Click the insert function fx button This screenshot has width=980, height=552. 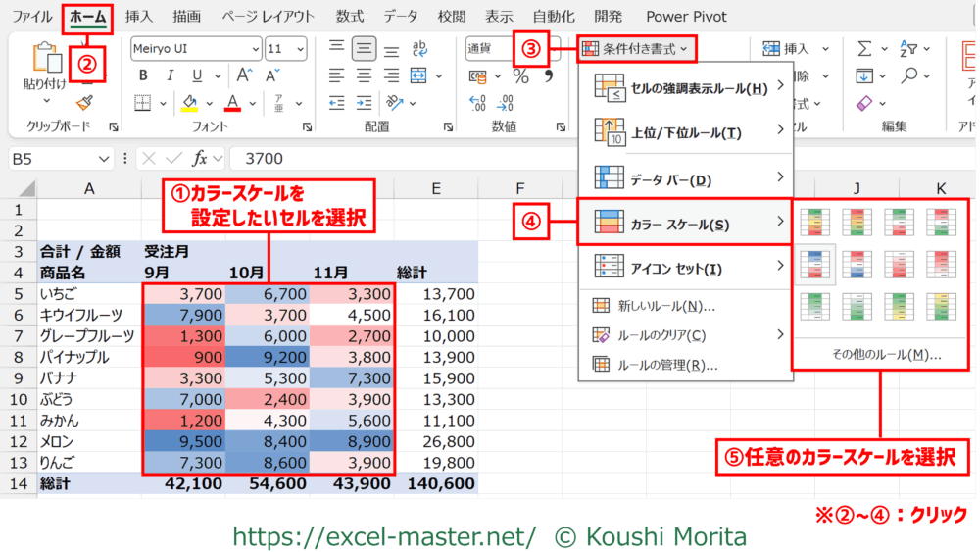(200, 158)
